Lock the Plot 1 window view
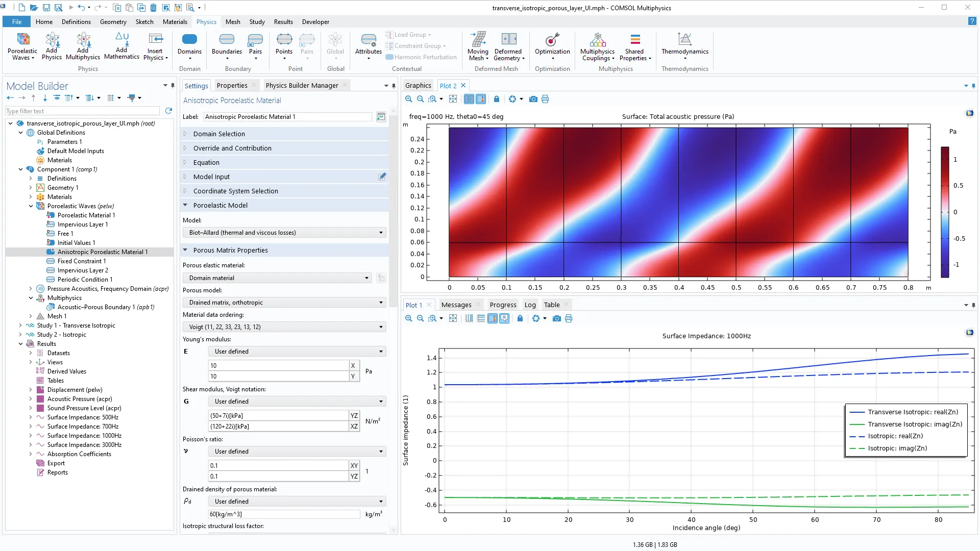Image resolution: width=980 pixels, height=551 pixels. click(x=520, y=318)
